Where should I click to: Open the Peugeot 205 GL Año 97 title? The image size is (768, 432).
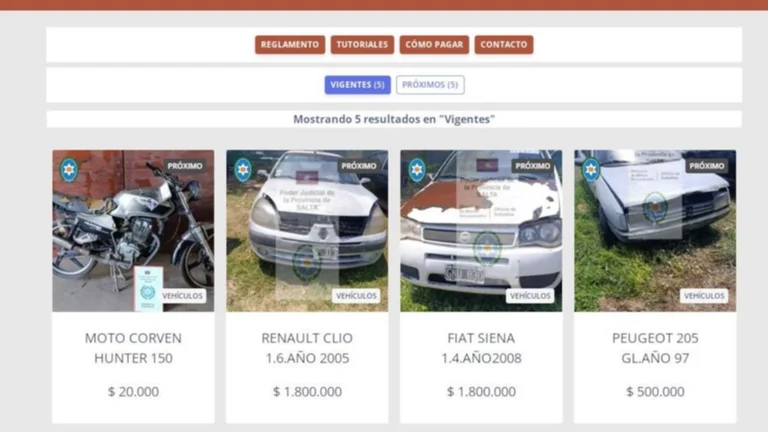[655, 348]
